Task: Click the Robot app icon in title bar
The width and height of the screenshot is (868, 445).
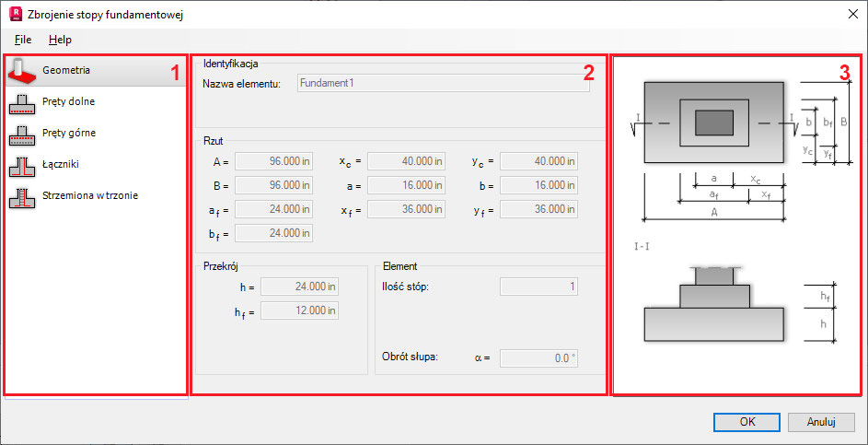Action: [16, 15]
